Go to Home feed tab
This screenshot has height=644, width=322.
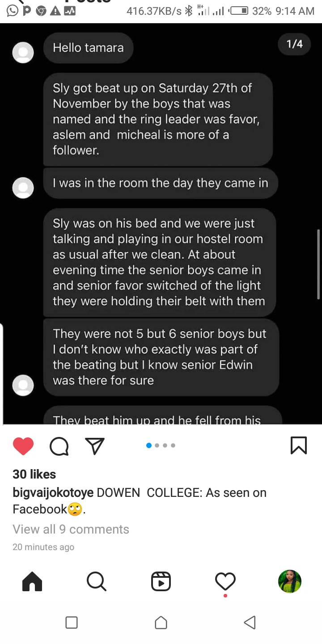click(x=32, y=582)
